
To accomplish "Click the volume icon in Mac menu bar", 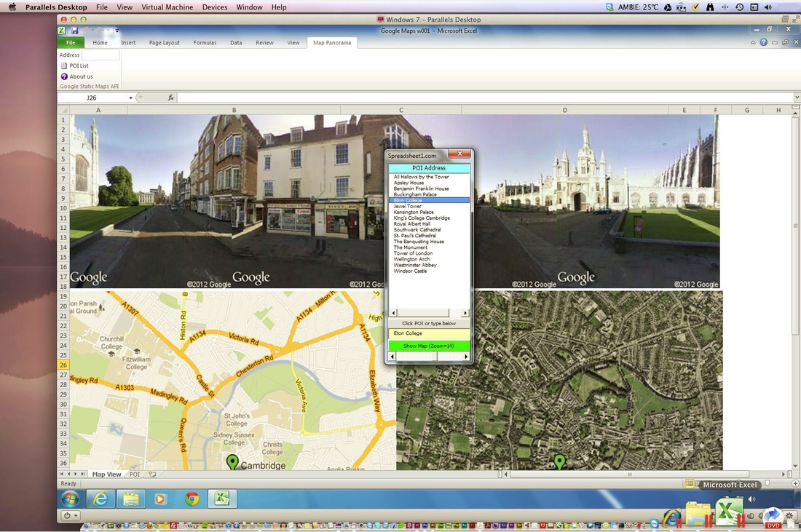I will pyautogui.click(x=768, y=7).
